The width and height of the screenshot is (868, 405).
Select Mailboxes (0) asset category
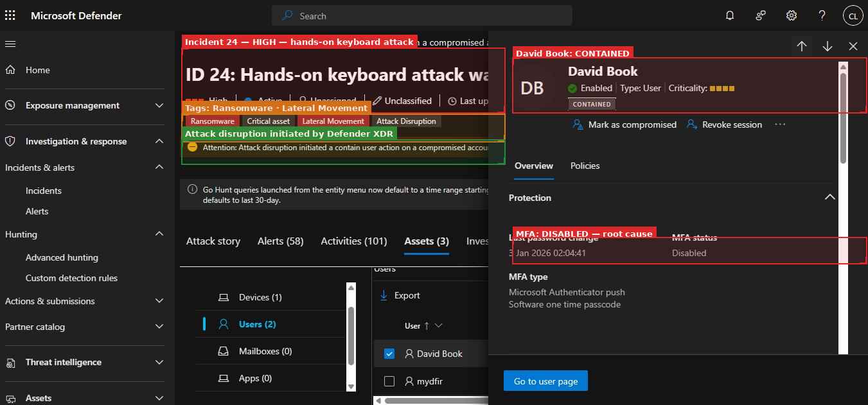pyautogui.click(x=265, y=351)
